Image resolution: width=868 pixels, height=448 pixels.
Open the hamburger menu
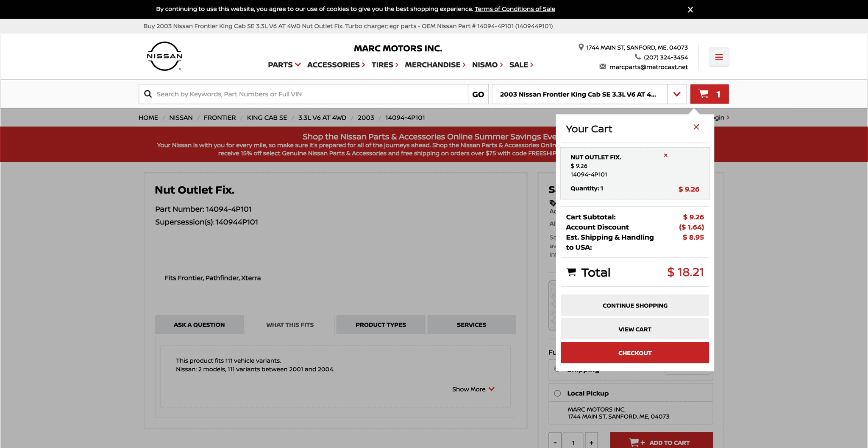[x=719, y=57]
